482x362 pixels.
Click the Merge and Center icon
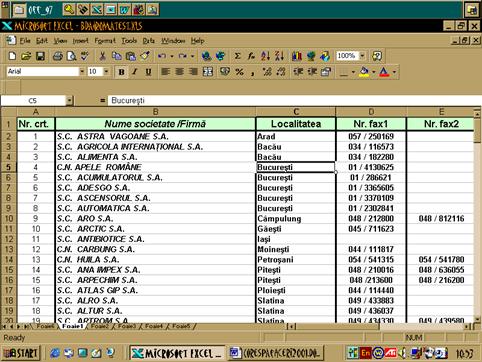tap(208, 71)
